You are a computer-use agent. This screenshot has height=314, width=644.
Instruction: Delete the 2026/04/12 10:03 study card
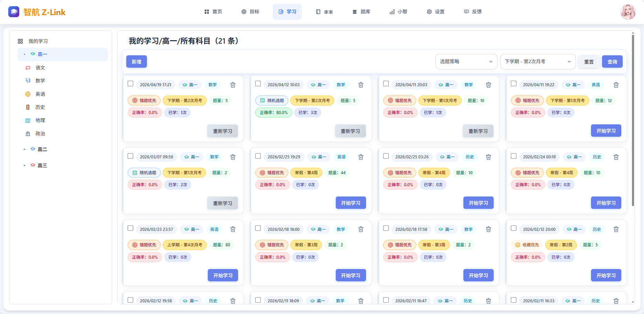pos(361,85)
